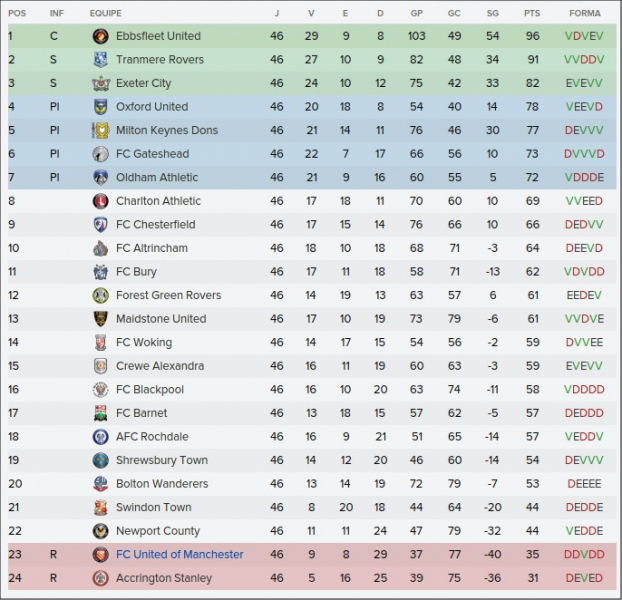Image resolution: width=622 pixels, height=600 pixels.
Task: Click the Tranmere Rovers club badge
Action: tap(100, 60)
